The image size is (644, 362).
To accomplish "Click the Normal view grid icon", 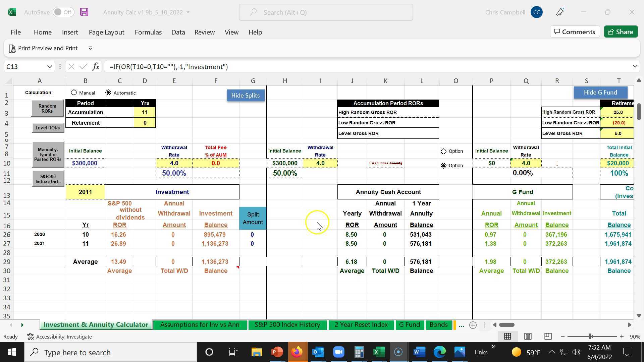I will (507, 336).
